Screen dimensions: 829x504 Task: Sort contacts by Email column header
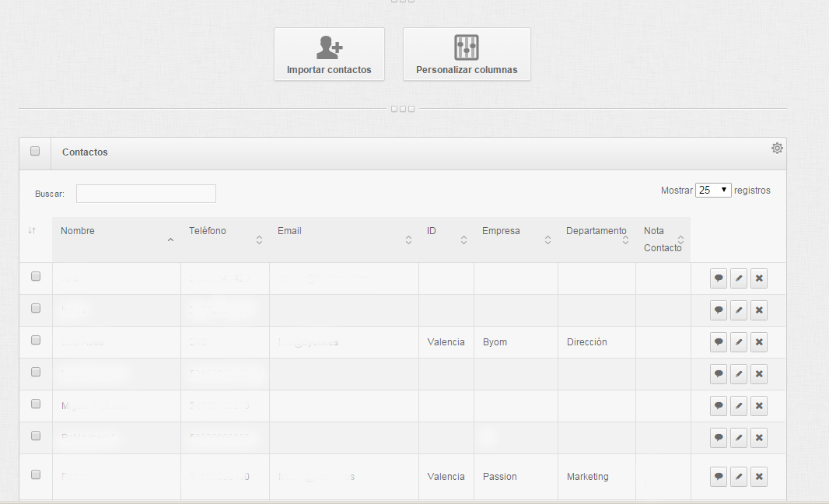click(x=342, y=232)
